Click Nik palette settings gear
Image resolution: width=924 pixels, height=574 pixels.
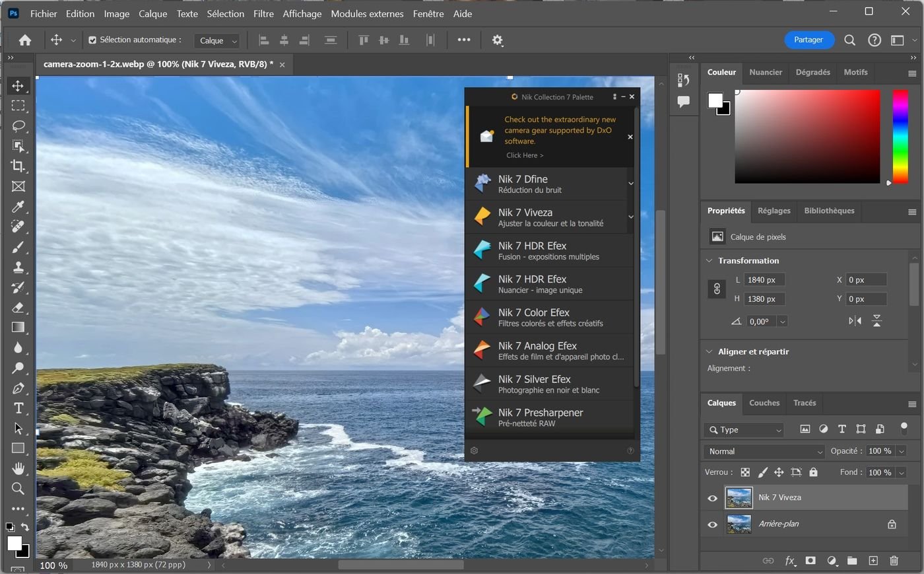pyautogui.click(x=474, y=450)
